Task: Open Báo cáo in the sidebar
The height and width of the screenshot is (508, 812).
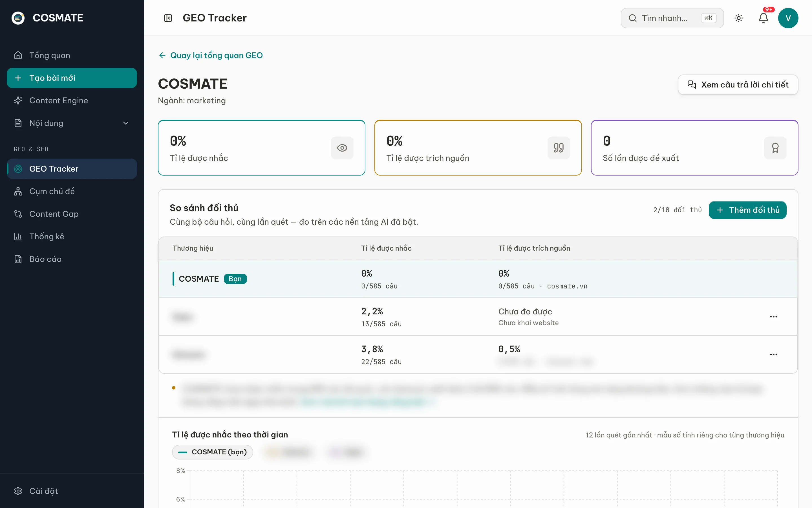Action: point(72,259)
